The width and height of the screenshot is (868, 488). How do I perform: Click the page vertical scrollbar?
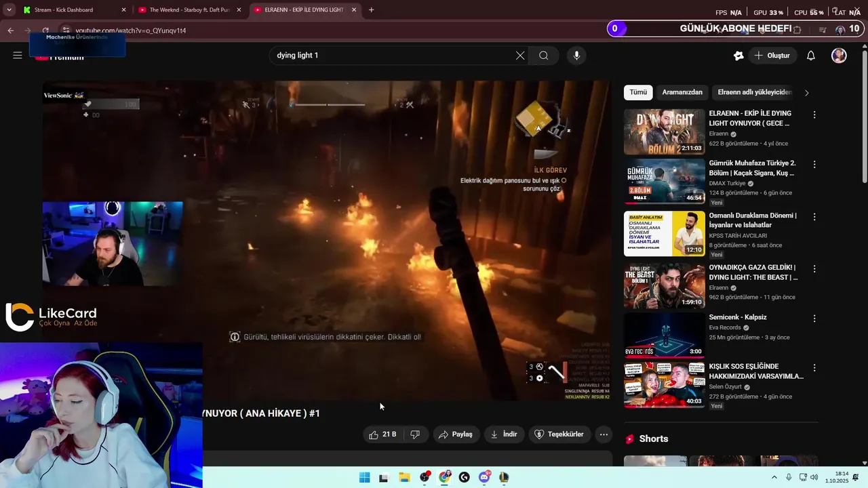[x=864, y=115]
